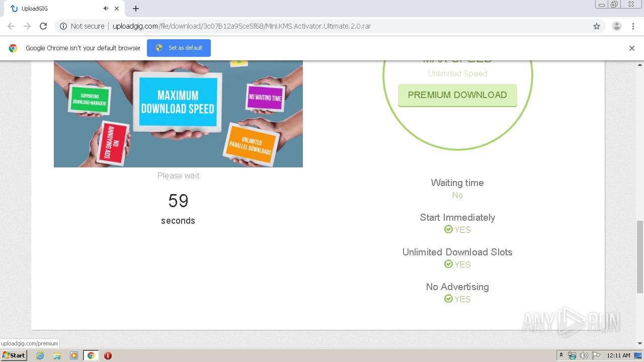Click the 59 countdown number

[178, 201]
